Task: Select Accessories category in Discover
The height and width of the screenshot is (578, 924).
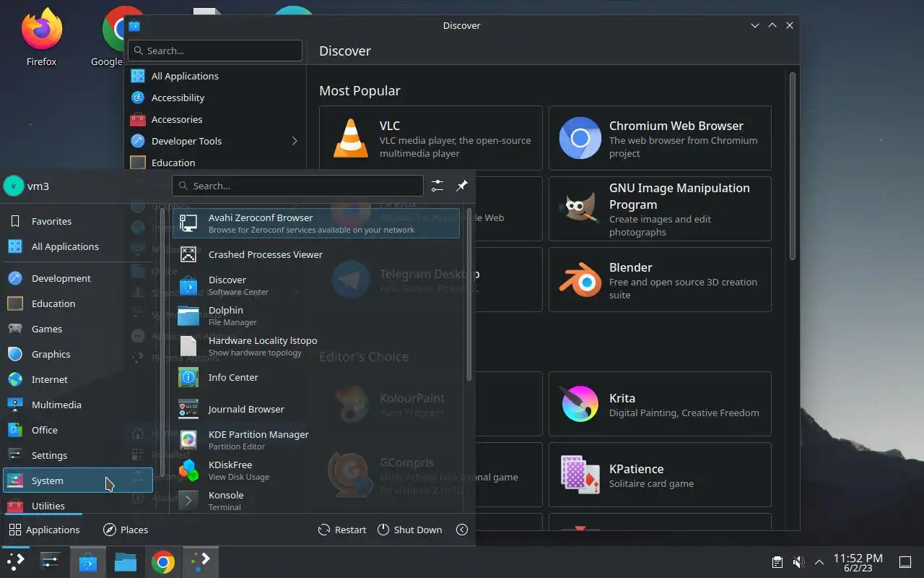Action: click(x=214, y=119)
